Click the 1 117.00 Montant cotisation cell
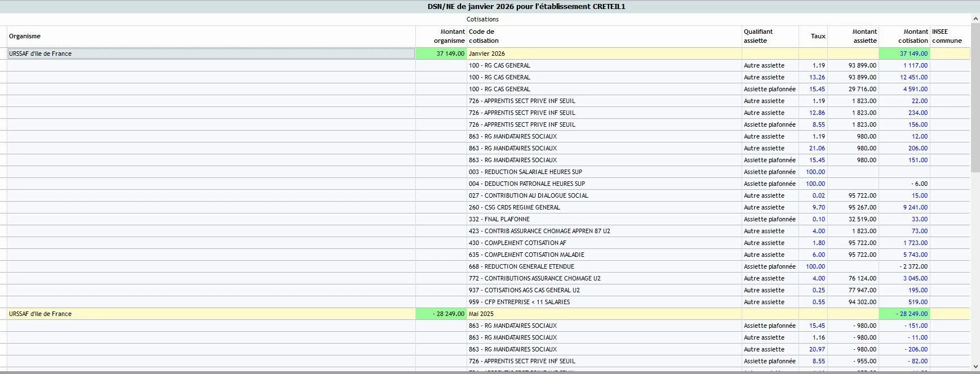 904,65
